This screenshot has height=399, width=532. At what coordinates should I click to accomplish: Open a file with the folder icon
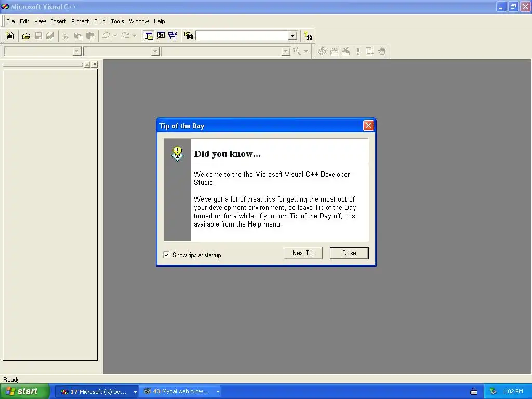pyautogui.click(x=26, y=36)
